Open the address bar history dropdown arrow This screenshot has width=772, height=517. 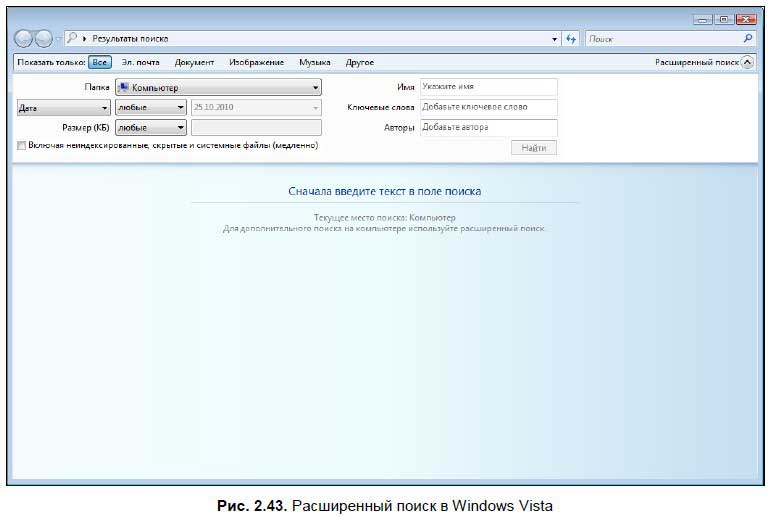click(x=554, y=39)
